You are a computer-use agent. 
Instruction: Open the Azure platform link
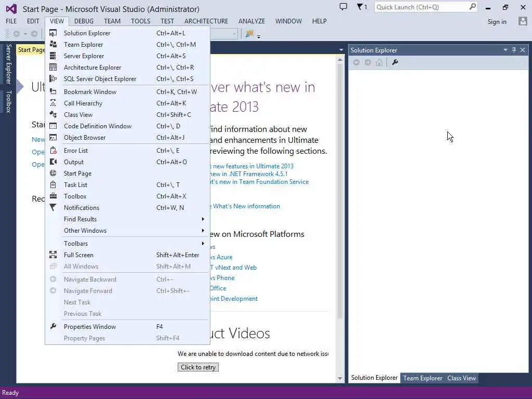click(221, 257)
